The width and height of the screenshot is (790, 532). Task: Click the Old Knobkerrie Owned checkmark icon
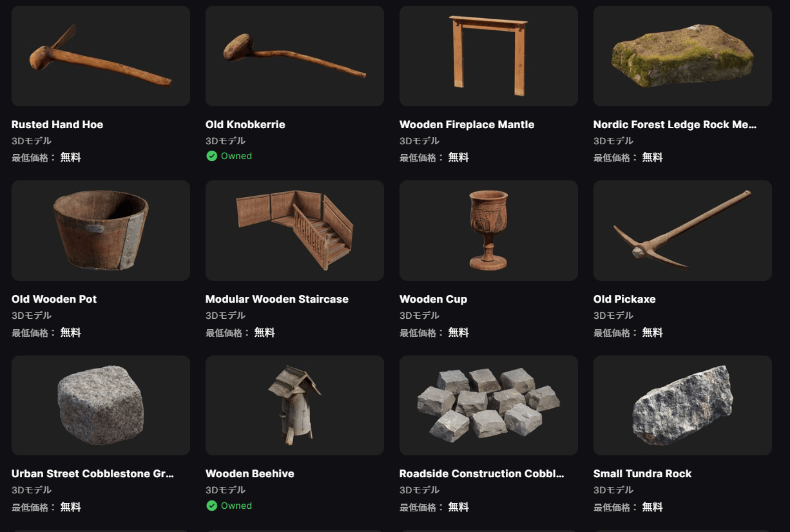(x=211, y=156)
